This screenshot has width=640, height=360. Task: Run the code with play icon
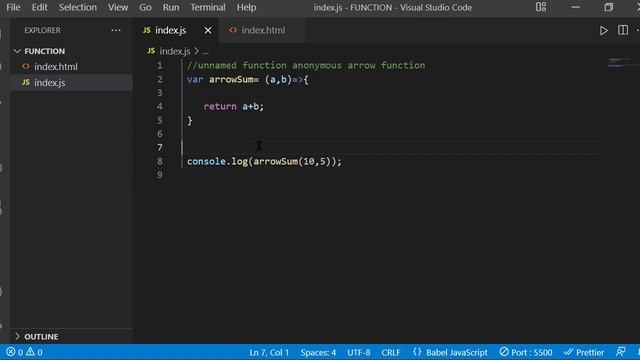(603, 31)
